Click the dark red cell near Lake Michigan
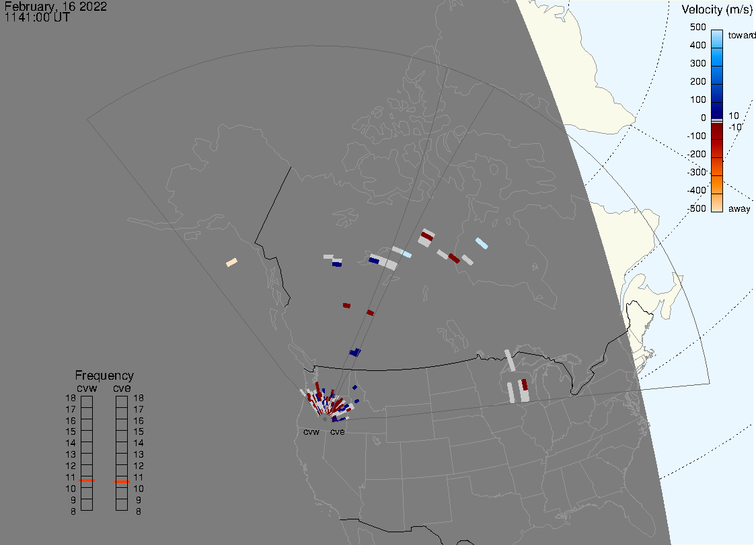The image size is (756, 545). (525, 384)
